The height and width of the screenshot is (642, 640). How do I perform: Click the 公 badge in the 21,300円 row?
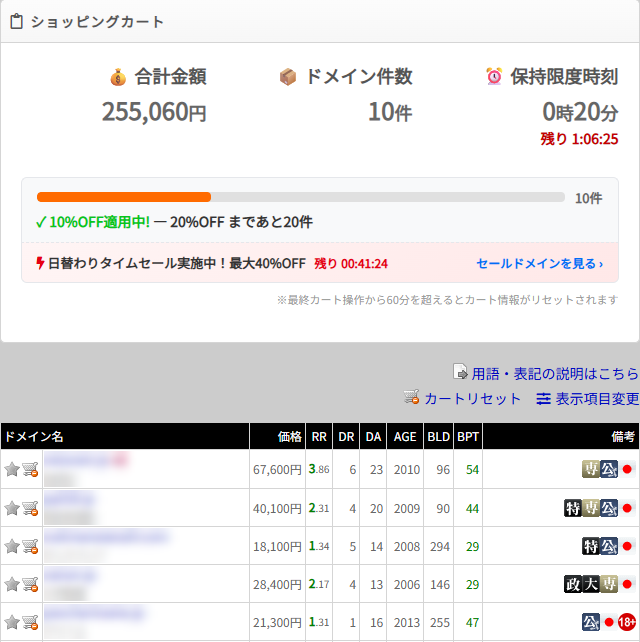[591, 622]
